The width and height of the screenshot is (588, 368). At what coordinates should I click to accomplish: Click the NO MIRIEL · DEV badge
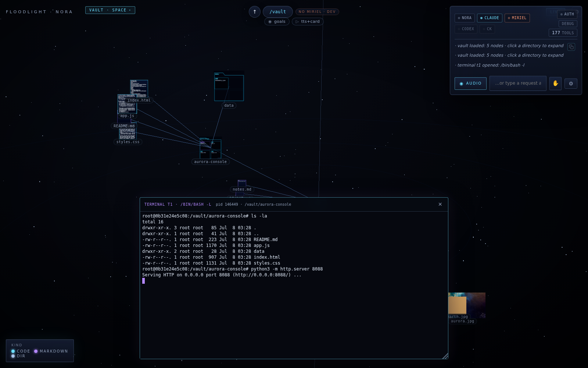pos(317,12)
